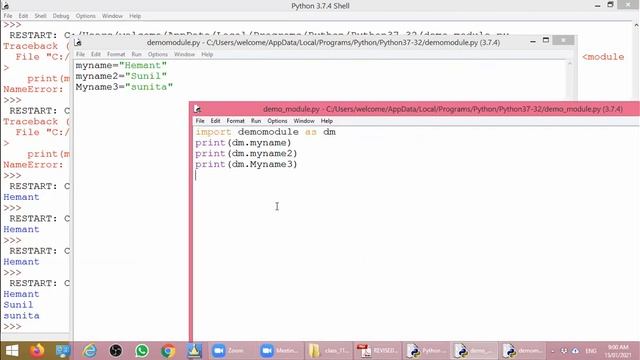Open Options menu in demomodule.py window
Viewport: 640px width, 360px height.
click(158, 54)
